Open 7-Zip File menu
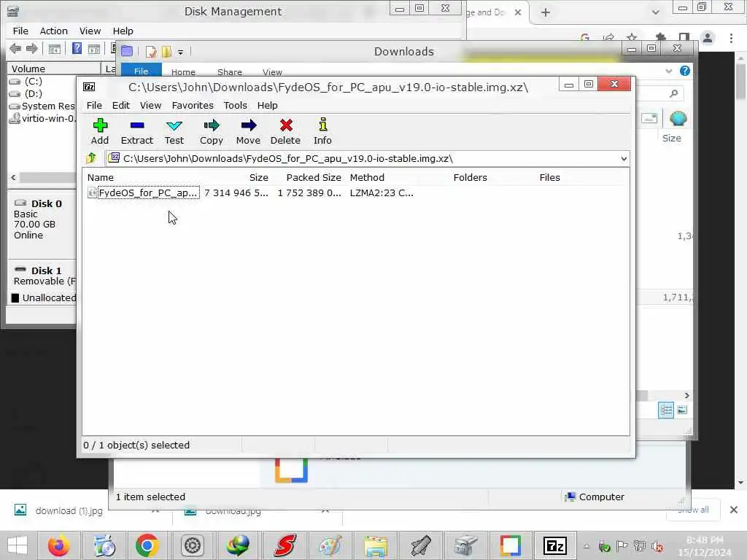The width and height of the screenshot is (747, 560). 94,105
